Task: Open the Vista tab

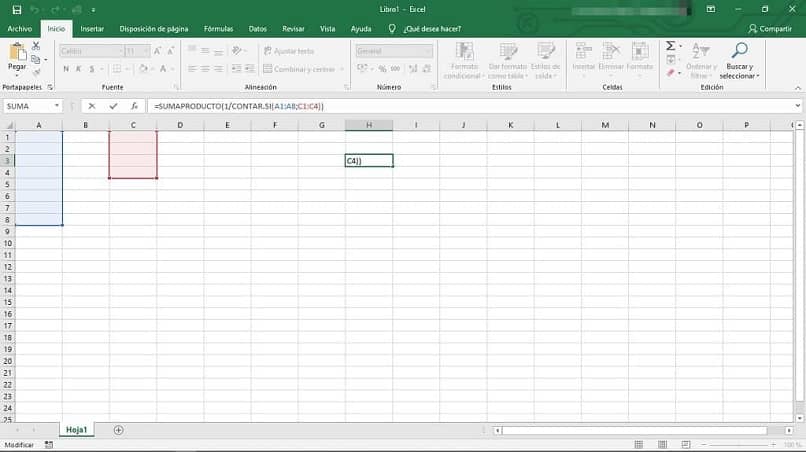Action: click(327, 29)
